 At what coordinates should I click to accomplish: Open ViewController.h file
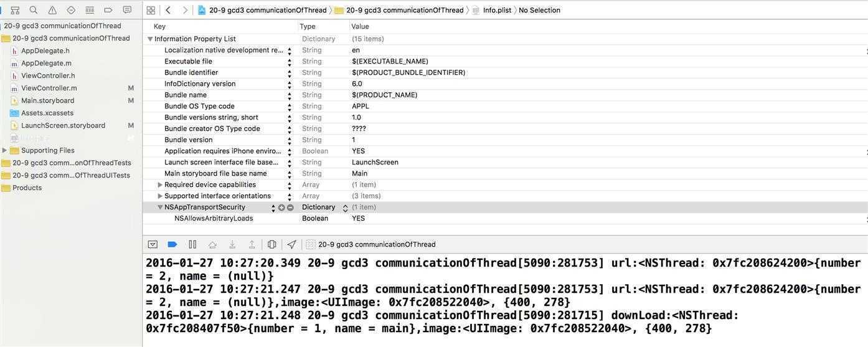click(48, 75)
